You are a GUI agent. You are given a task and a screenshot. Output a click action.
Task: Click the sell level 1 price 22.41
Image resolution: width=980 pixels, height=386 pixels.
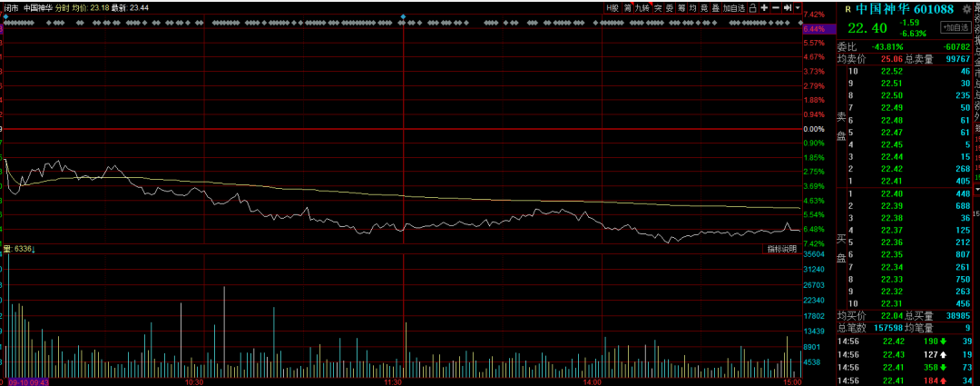[x=891, y=182]
